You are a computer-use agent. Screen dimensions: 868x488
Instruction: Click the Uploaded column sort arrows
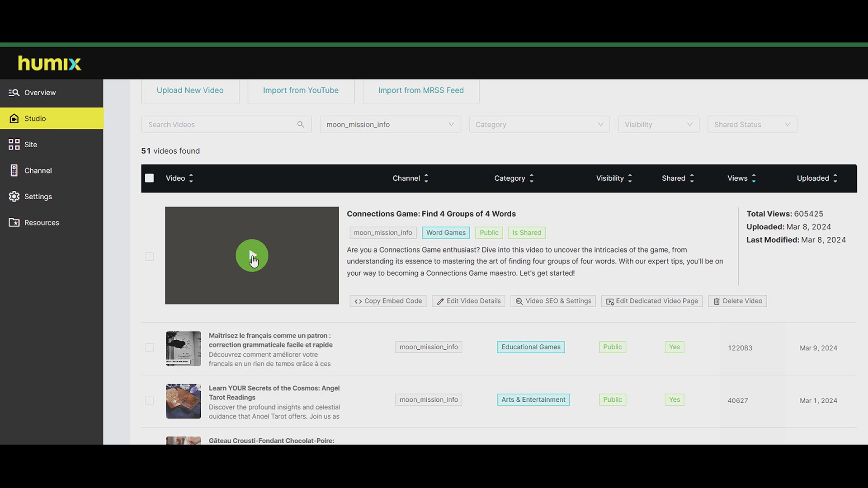pyautogui.click(x=835, y=178)
